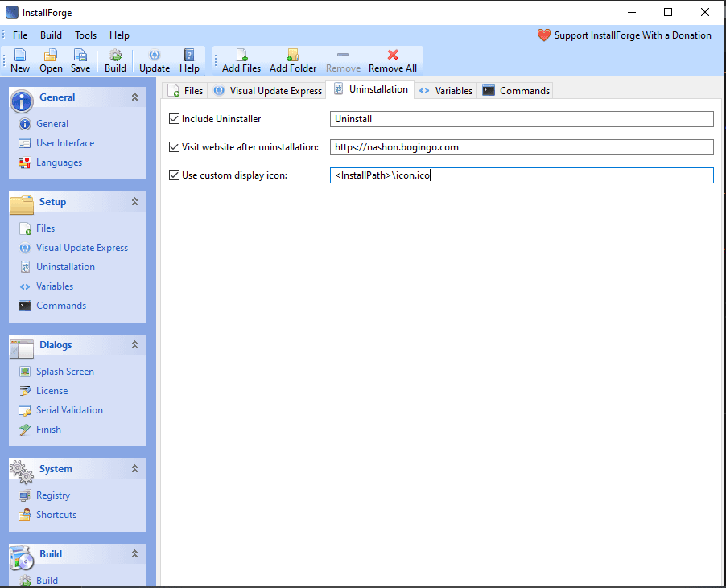This screenshot has height=588, width=726.
Task: Collapse the General section in the sidebar
Action: [x=136, y=97]
